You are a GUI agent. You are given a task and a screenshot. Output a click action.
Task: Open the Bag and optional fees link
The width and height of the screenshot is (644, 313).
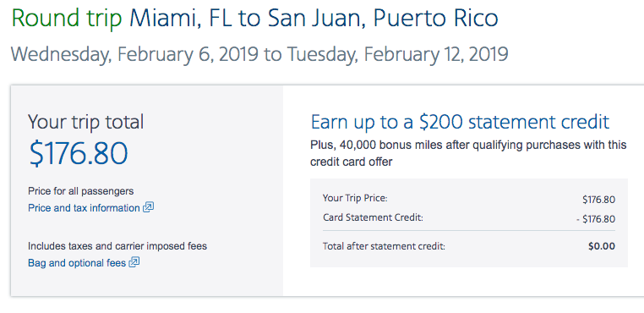tap(77, 263)
